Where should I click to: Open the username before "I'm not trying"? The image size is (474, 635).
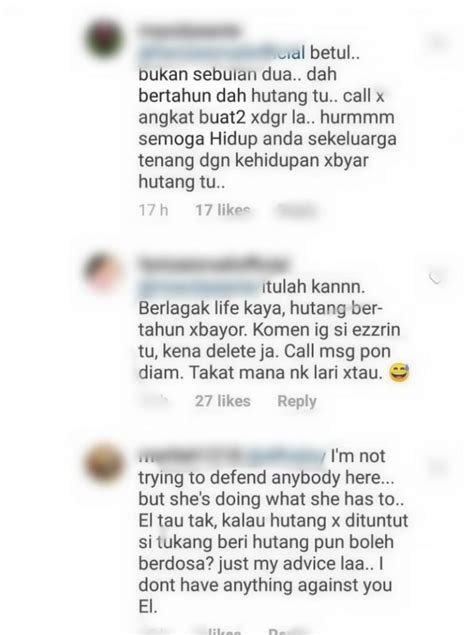coord(190,455)
